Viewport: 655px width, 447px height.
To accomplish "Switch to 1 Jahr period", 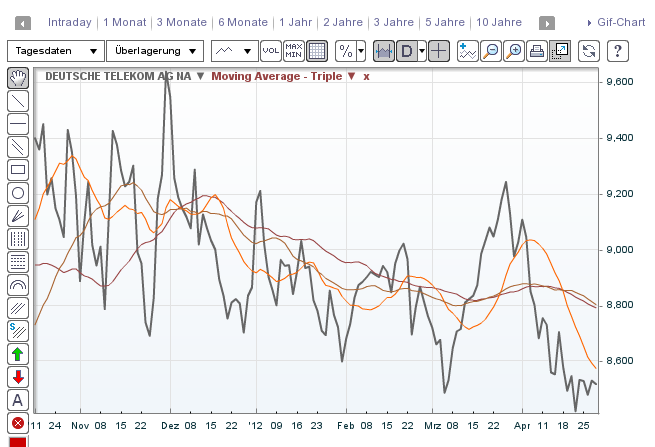I will (x=295, y=22).
